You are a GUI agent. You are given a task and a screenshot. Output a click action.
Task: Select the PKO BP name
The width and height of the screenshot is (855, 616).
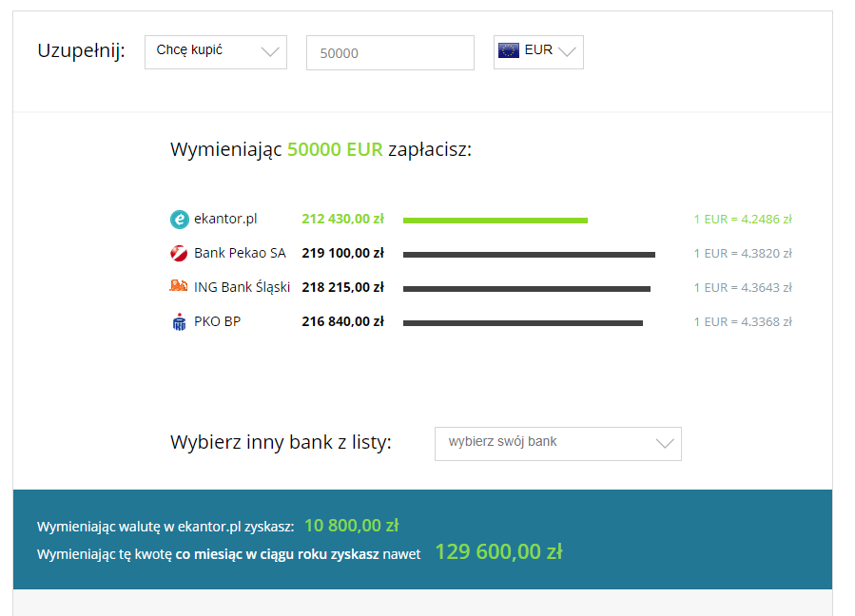tap(217, 321)
